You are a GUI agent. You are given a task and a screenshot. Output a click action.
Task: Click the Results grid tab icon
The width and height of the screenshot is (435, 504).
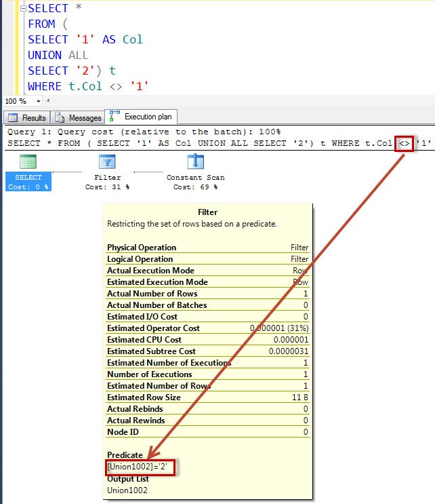point(13,118)
